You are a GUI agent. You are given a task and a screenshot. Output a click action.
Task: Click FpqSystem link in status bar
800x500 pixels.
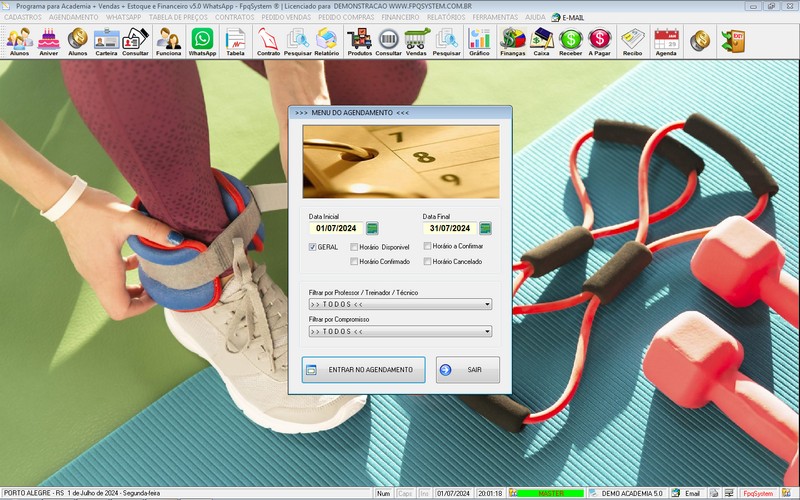758,493
